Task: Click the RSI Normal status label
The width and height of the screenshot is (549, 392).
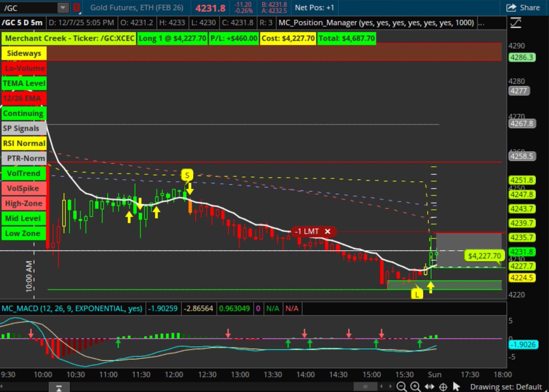Action: click(x=24, y=144)
